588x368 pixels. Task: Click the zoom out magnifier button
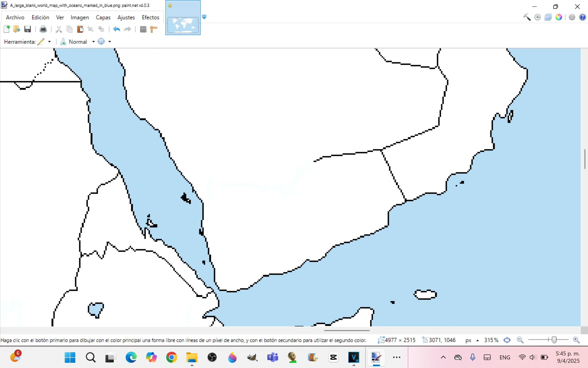[x=520, y=340]
